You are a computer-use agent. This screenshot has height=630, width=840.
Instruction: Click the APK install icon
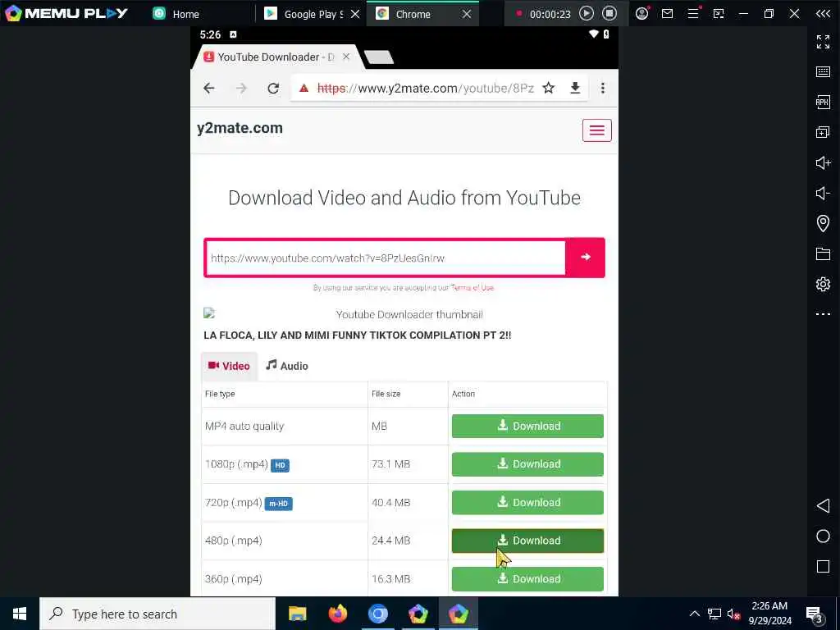[x=823, y=102]
